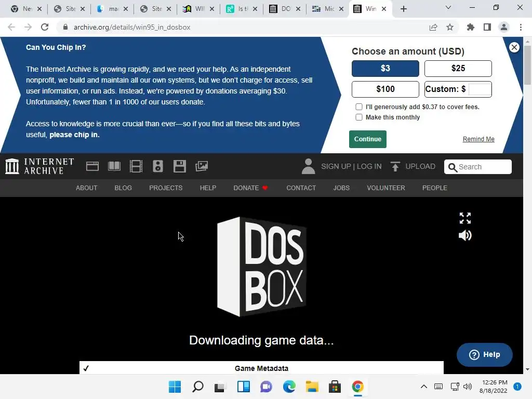
Task: Select the $25 donation amount
Action: [x=458, y=69]
